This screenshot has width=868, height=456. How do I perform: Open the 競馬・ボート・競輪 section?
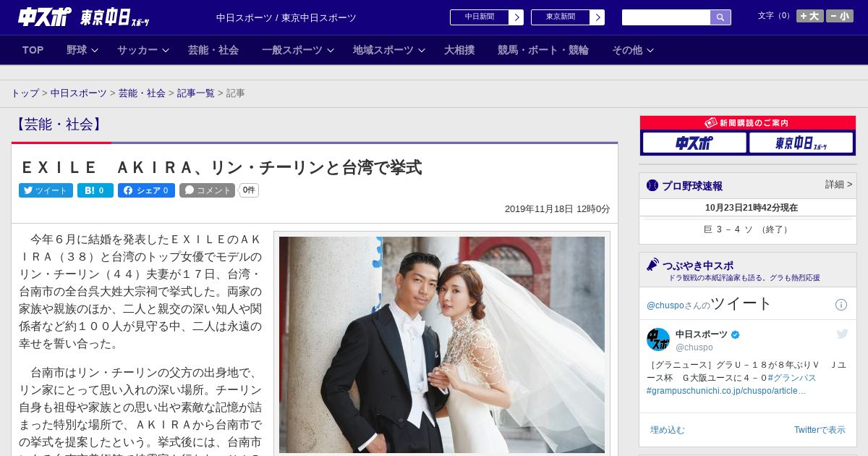pos(543,50)
